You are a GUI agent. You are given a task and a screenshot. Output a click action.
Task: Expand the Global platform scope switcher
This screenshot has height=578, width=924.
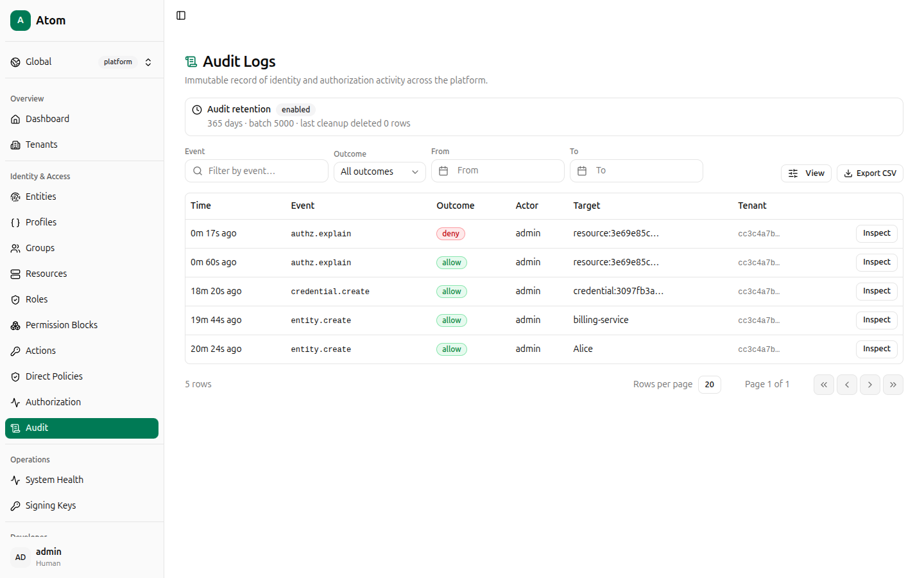click(x=82, y=62)
